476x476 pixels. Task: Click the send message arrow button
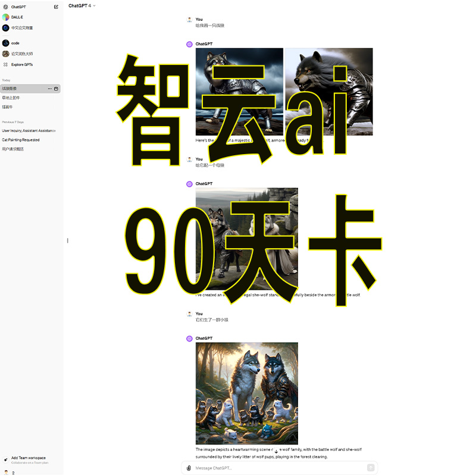[x=371, y=468]
